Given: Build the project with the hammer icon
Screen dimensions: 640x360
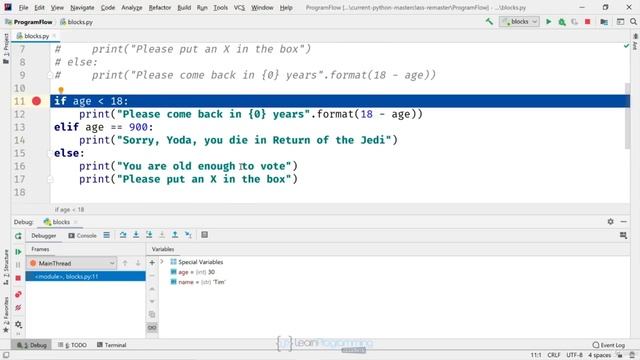Looking at the screenshot, I should point(489,22).
